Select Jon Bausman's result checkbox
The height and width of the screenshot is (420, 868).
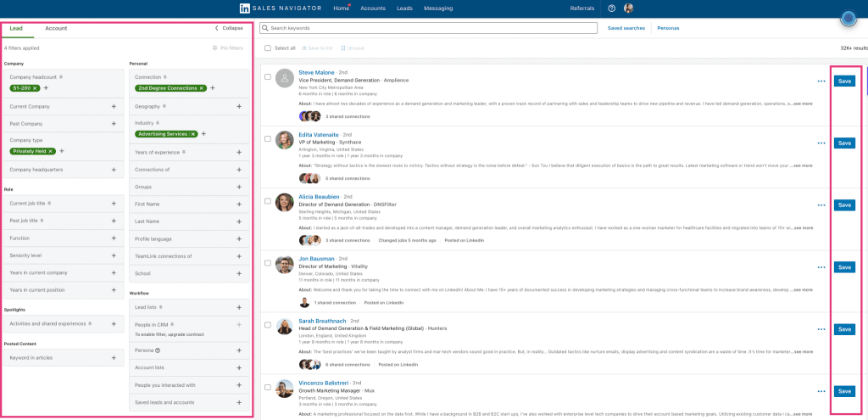(268, 263)
